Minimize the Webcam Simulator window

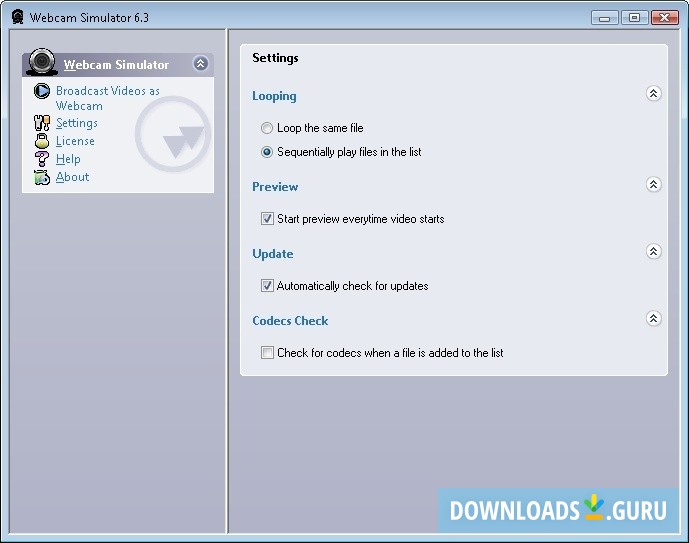(605, 18)
